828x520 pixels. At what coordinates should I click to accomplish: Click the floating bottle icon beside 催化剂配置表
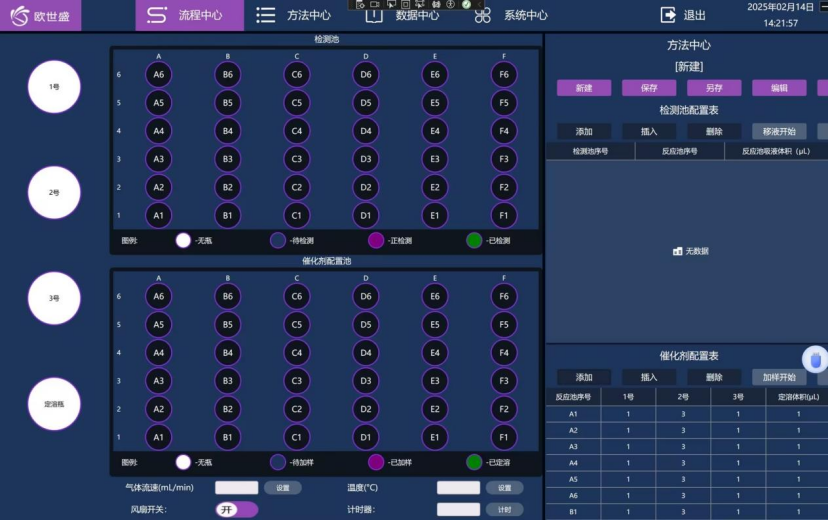click(815, 359)
